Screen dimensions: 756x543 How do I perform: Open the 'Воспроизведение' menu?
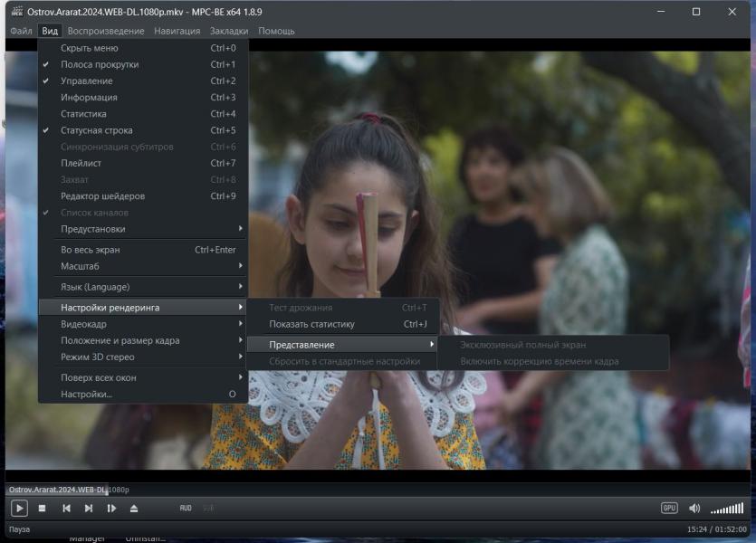(106, 31)
